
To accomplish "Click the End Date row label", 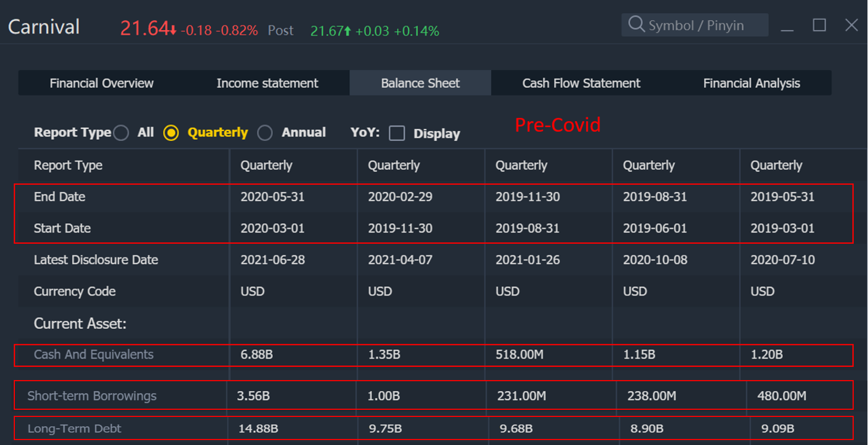I will 59,197.
